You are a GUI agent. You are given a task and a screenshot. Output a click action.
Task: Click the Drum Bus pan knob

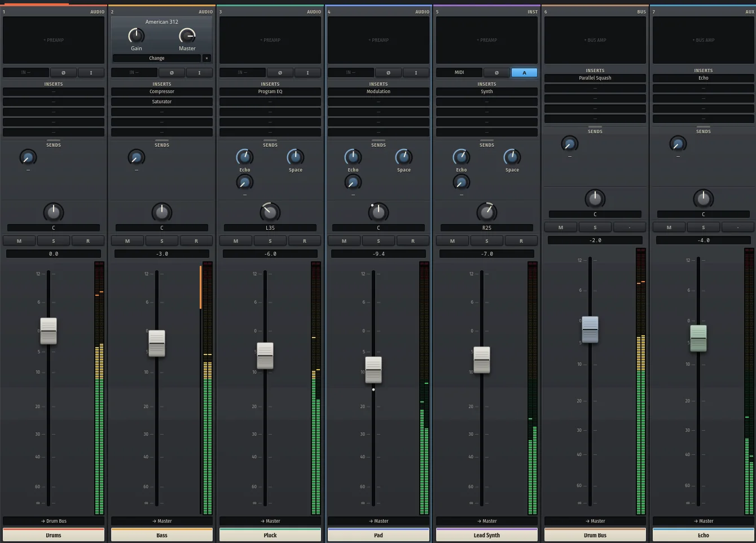[x=595, y=199]
